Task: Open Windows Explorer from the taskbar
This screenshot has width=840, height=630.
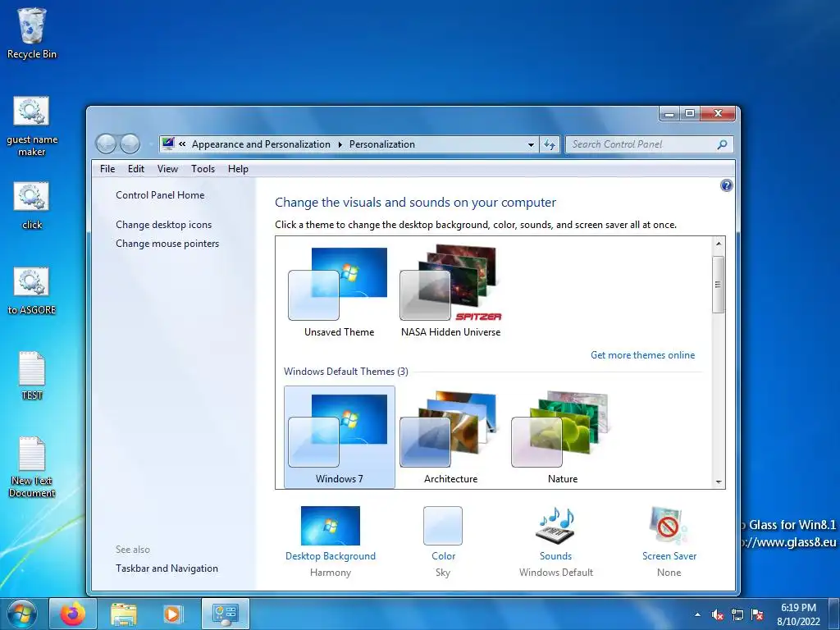Action: 124,614
